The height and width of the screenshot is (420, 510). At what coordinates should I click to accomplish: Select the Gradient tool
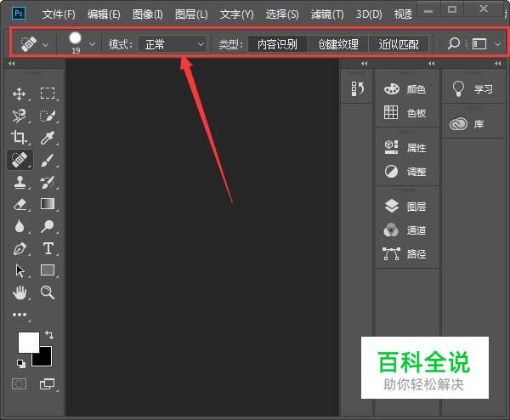(x=48, y=204)
